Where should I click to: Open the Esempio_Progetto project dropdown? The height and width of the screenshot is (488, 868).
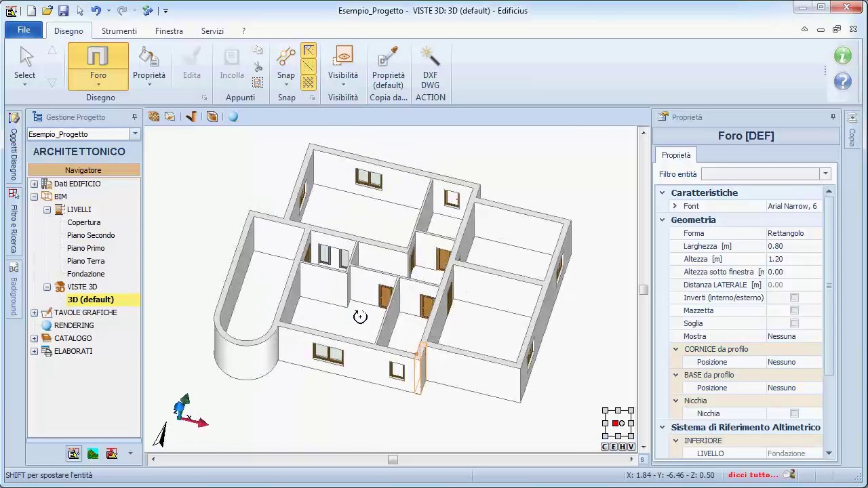(x=135, y=134)
